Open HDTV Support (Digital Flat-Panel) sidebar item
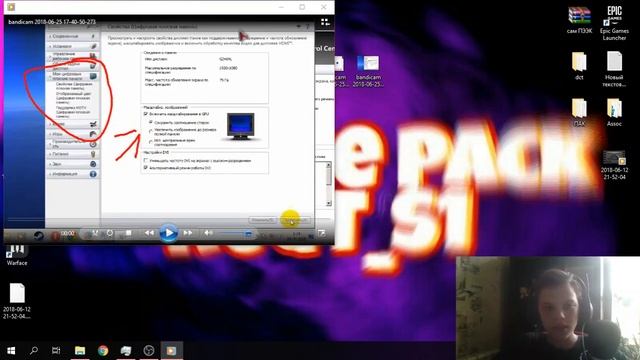Screen dimensions: 640x360 [x=73, y=112]
